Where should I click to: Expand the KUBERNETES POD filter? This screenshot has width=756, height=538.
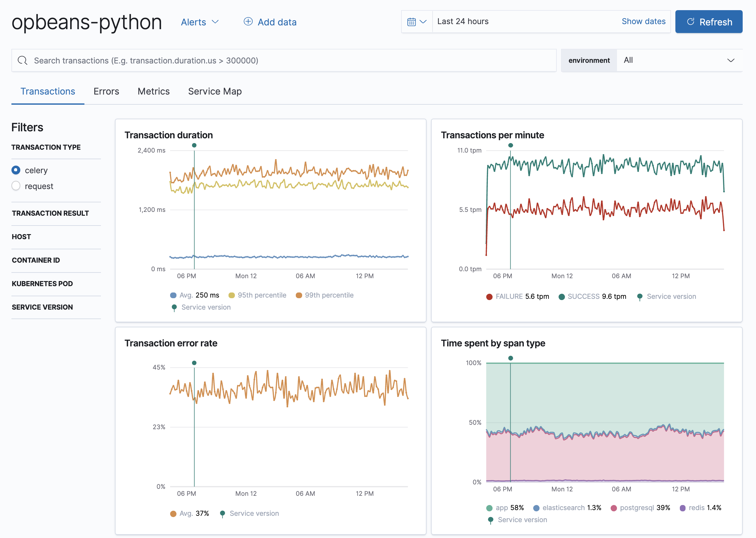point(42,284)
